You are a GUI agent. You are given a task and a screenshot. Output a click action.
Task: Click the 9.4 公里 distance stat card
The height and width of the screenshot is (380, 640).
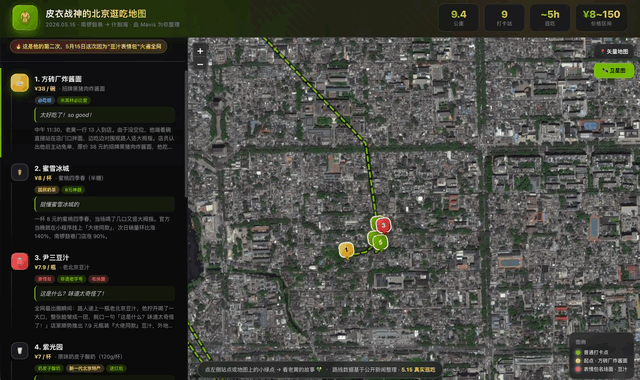(x=458, y=18)
